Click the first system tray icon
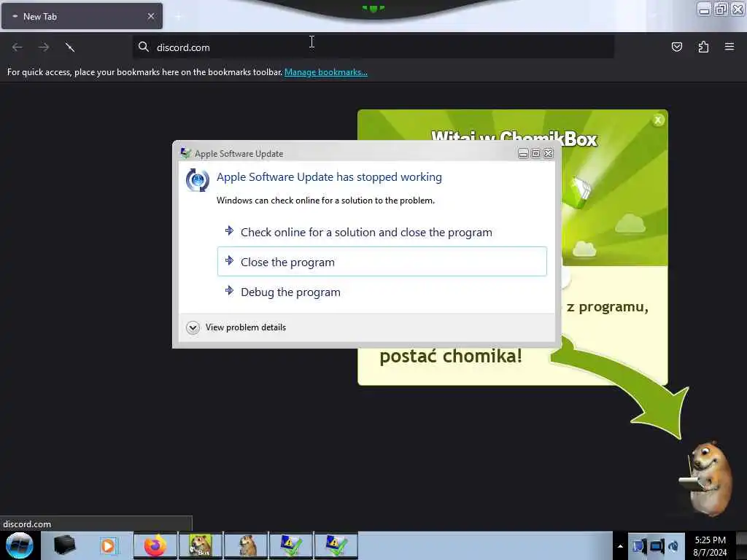This screenshot has width=747, height=560. pos(639,545)
